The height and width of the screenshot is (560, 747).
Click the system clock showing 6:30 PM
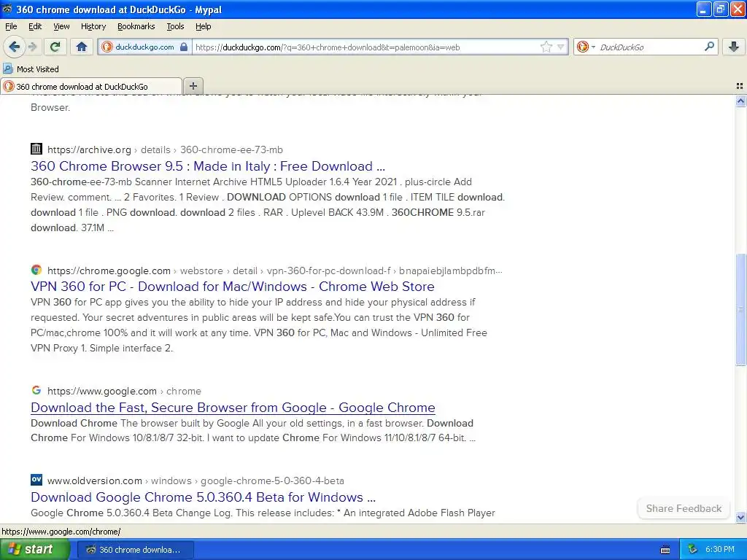[x=720, y=549]
